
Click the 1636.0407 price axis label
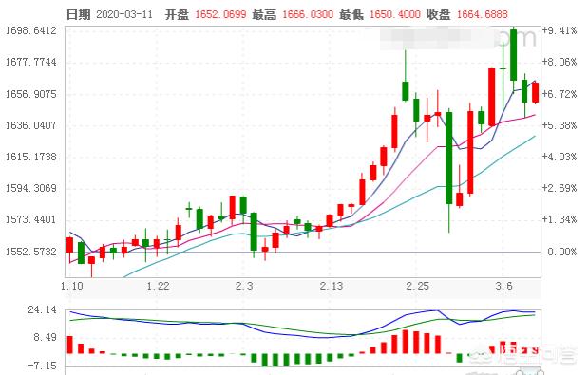tap(30, 125)
